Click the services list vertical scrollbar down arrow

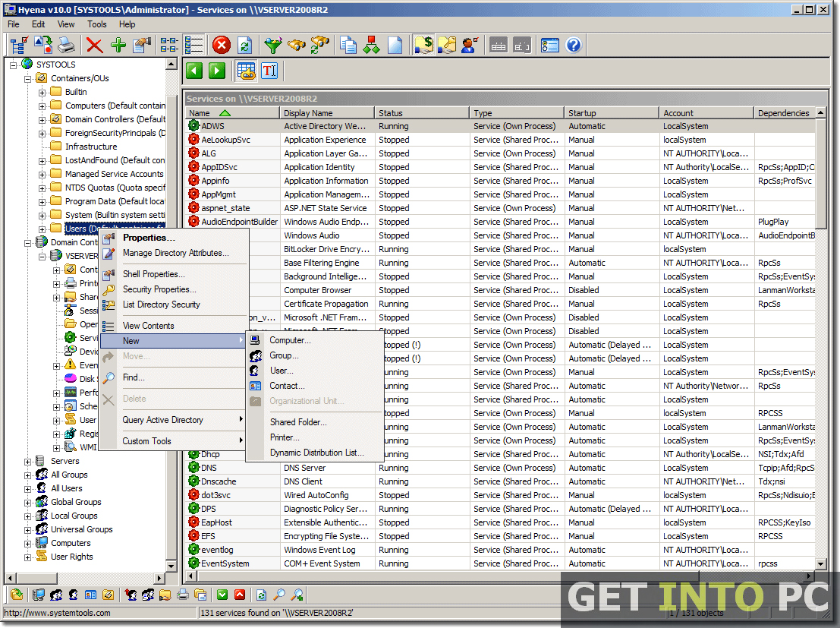click(821, 563)
